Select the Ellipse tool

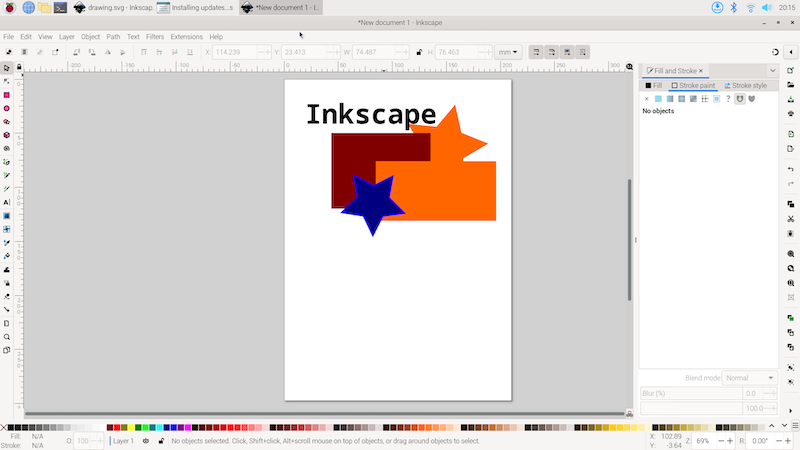coord(7,108)
